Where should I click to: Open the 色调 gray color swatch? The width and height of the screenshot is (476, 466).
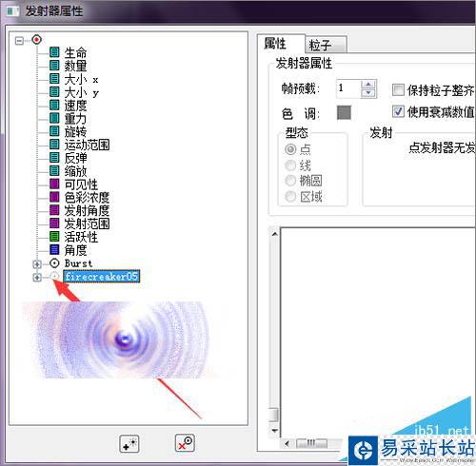point(344,112)
